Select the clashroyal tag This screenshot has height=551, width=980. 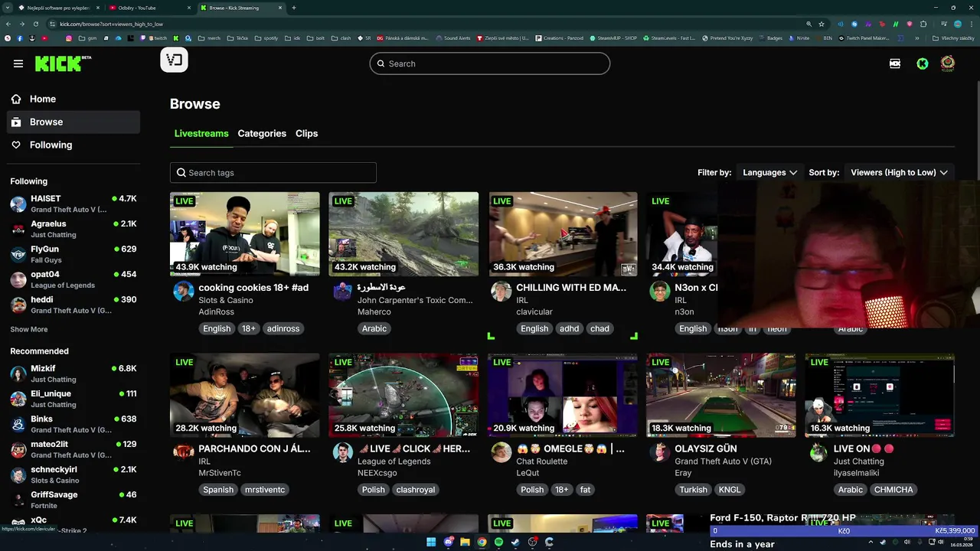click(x=415, y=490)
